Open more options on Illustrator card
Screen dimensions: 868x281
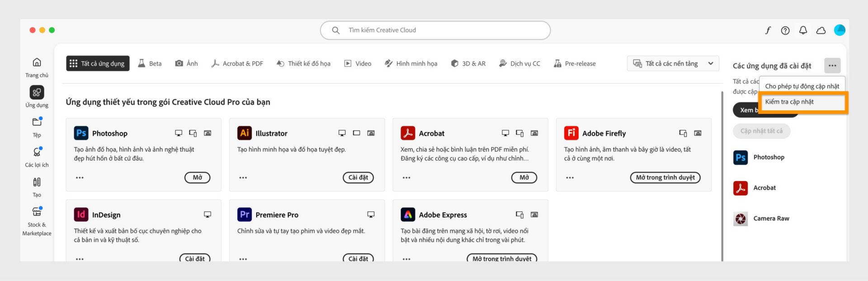point(243,177)
